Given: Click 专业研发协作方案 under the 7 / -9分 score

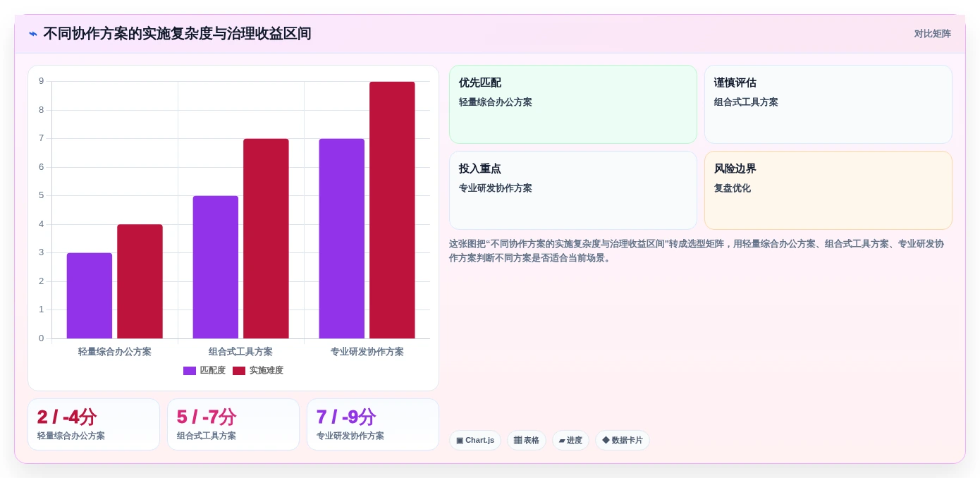Looking at the screenshot, I should (350, 436).
